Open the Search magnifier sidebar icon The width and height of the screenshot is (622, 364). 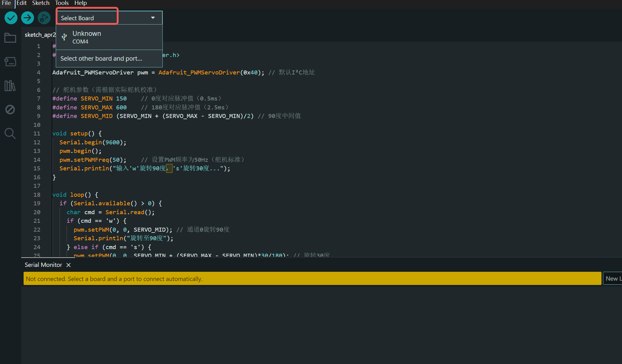point(10,133)
